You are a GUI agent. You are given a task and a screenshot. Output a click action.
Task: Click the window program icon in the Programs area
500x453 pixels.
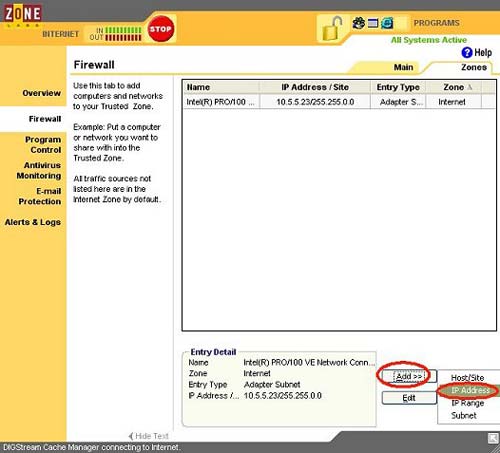point(373,23)
